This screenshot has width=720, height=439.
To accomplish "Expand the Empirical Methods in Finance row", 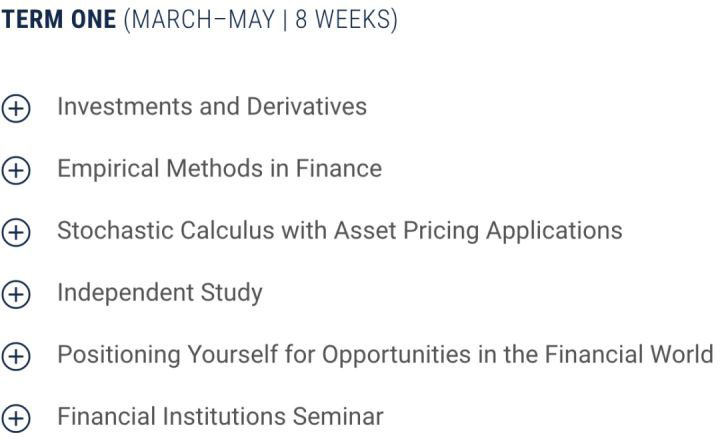I will point(219,169).
